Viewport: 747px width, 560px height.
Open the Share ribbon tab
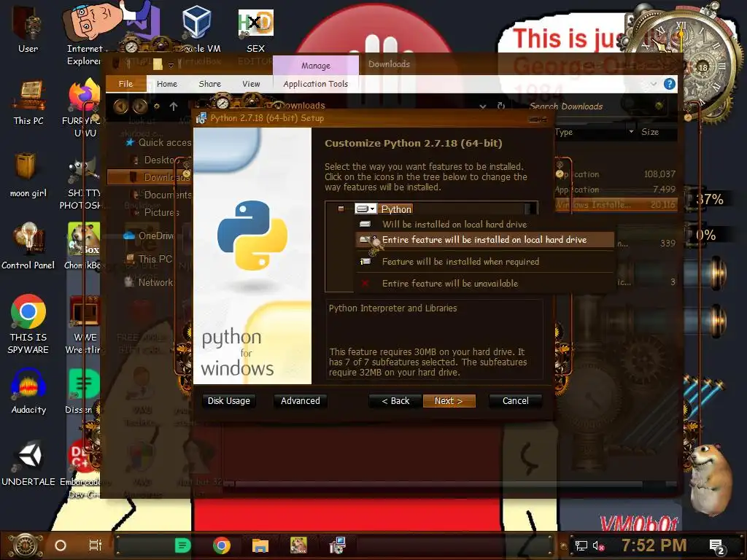(209, 85)
